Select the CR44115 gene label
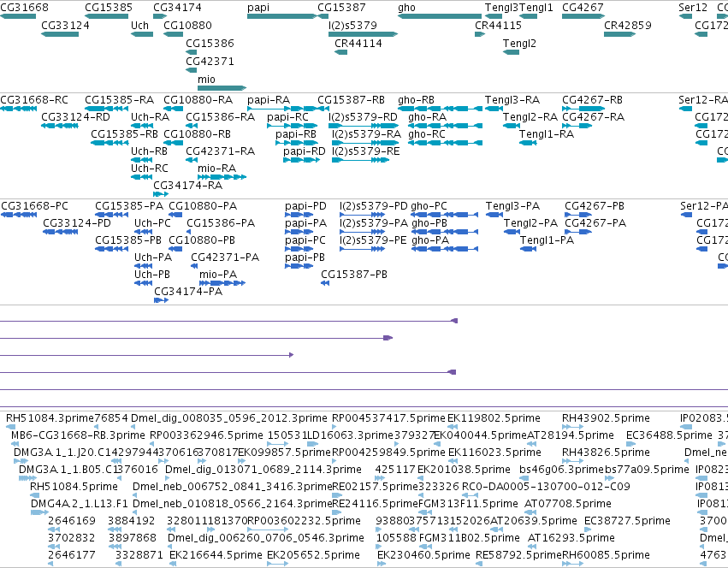Image resolution: width=728 pixels, height=568 pixels. (x=498, y=25)
